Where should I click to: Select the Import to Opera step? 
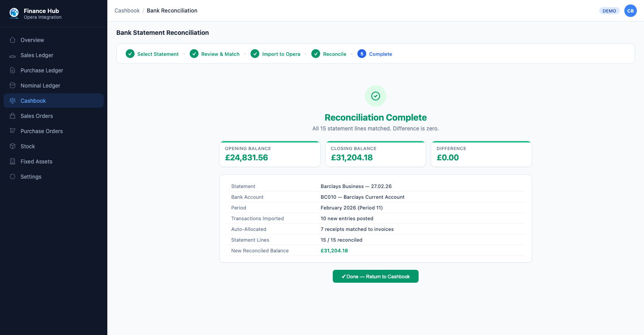pyautogui.click(x=275, y=54)
